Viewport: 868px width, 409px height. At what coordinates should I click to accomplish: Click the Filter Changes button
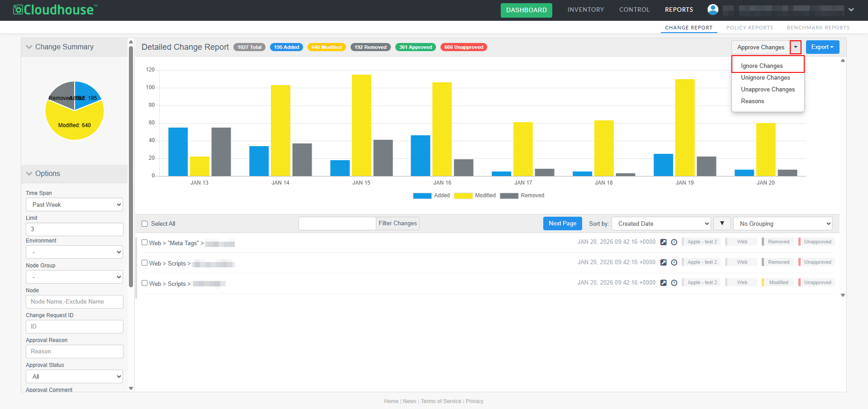tap(398, 224)
